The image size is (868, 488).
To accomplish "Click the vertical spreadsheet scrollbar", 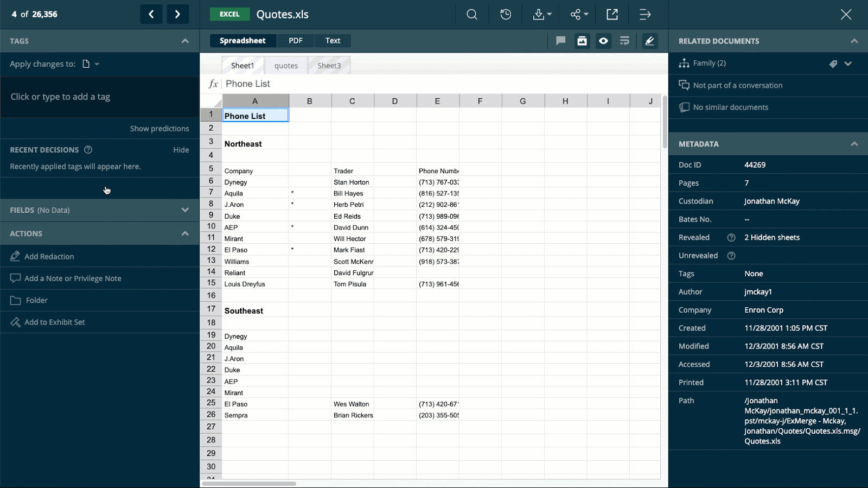I will click(x=665, y=122).
